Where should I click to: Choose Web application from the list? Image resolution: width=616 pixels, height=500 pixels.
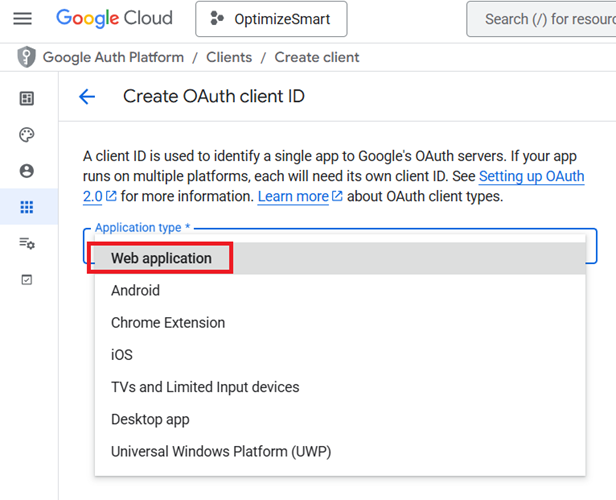click(x=161, y=258)
